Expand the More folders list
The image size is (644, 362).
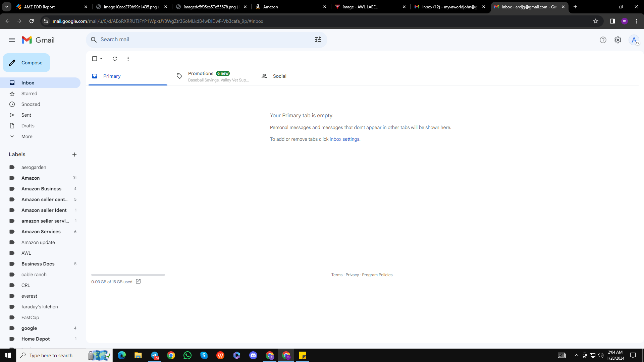click(40, 136)
